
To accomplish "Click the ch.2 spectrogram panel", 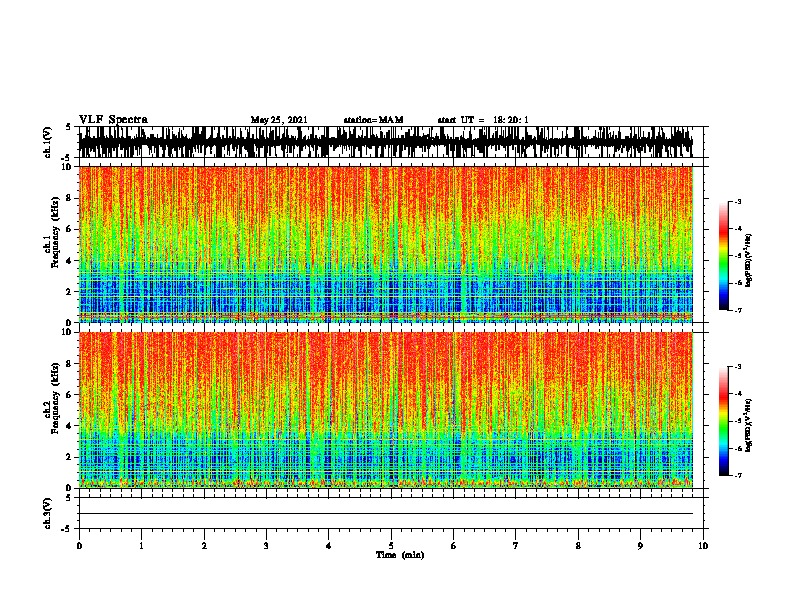I will (x=386, y=410).
